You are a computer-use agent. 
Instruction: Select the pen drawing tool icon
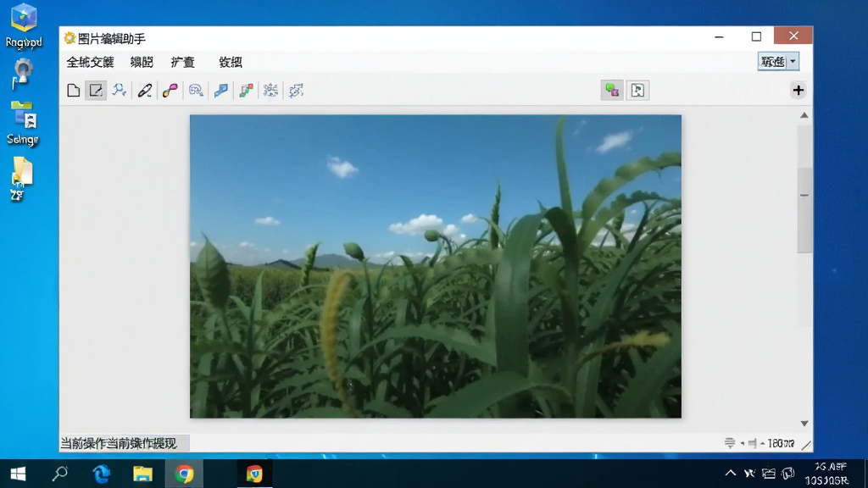point(145,90)
